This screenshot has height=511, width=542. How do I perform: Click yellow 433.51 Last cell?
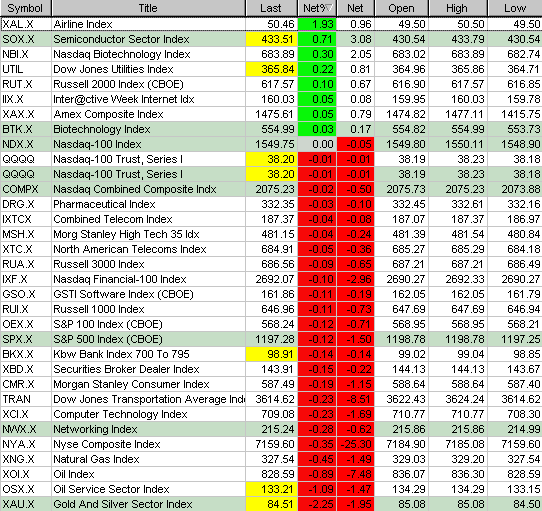click(272, 39)
